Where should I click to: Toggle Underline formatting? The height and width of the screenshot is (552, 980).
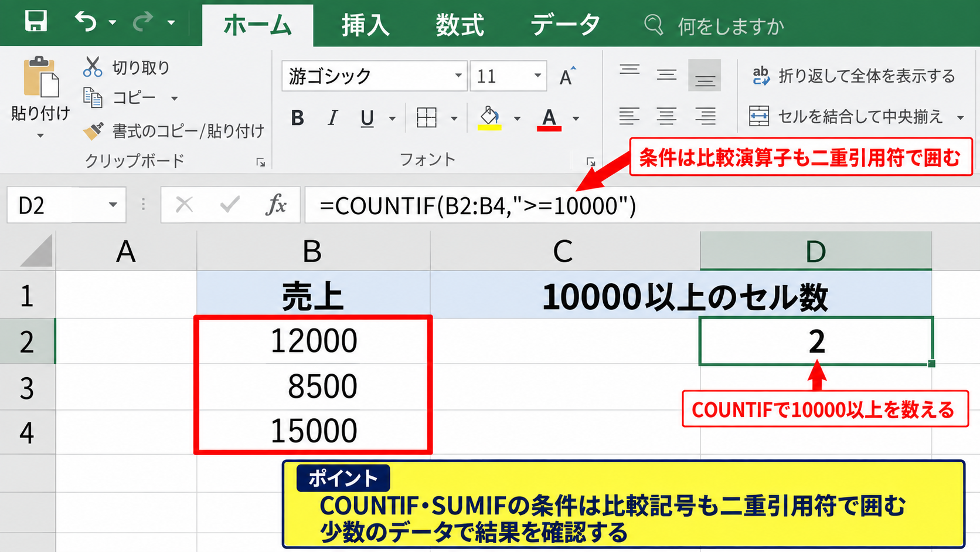tap(367, 118)
